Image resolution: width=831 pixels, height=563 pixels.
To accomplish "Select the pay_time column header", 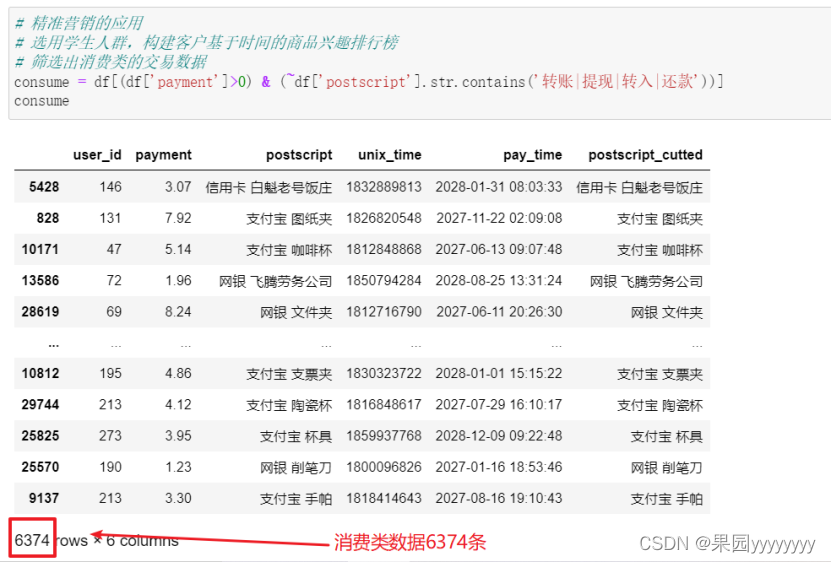I will tap(532, 155).
